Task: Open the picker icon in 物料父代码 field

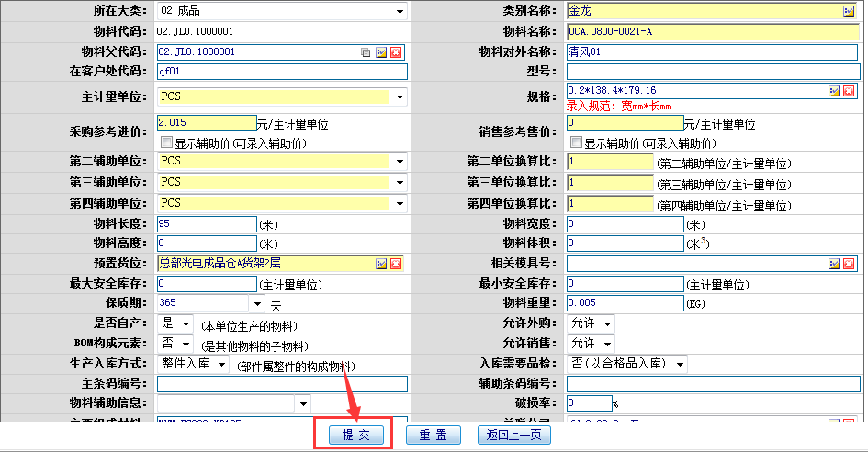Action: coord(381,52)
